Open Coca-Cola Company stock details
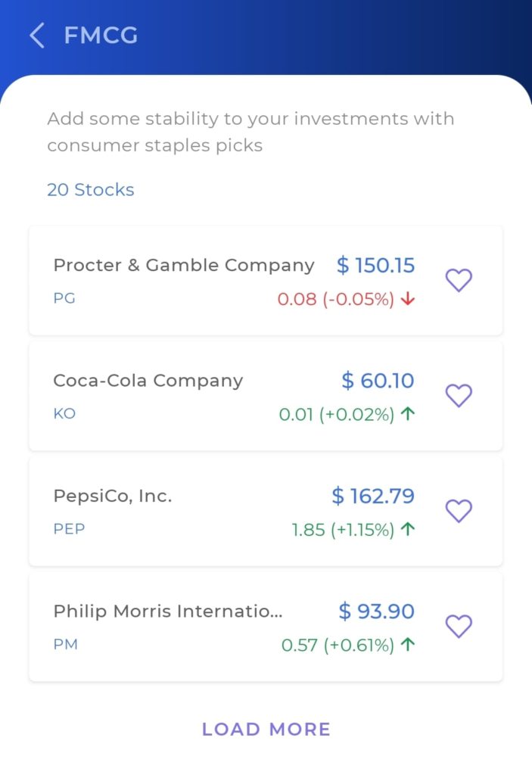532x775 pixels. (x=148, y=381)
